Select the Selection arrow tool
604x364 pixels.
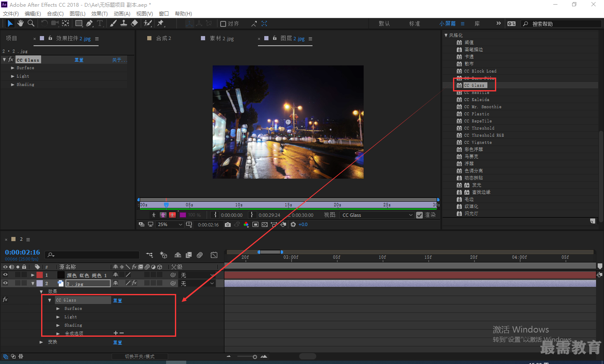click(x=10, y=23)
